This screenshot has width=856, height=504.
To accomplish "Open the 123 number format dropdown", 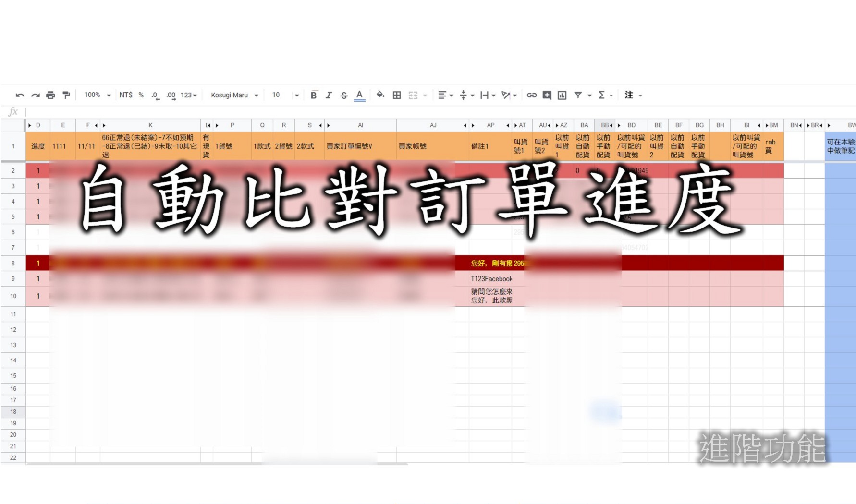I will [188, 95].
